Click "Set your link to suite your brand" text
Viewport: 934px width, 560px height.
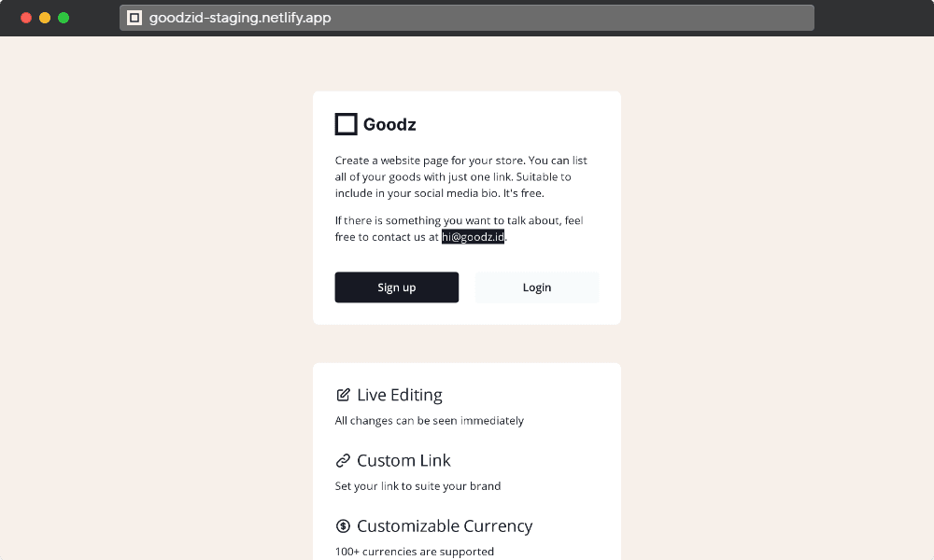coord(417,486)
